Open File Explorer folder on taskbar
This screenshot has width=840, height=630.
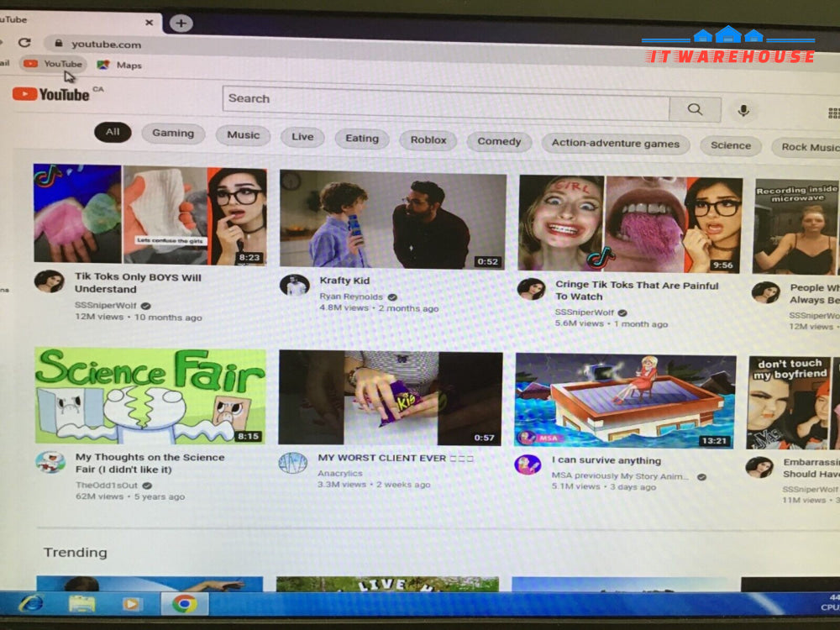point(82,604)
